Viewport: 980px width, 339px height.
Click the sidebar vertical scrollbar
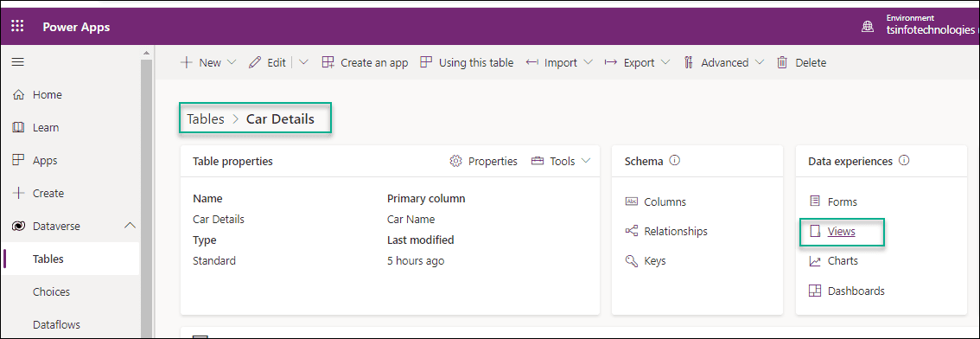[146, 198]
